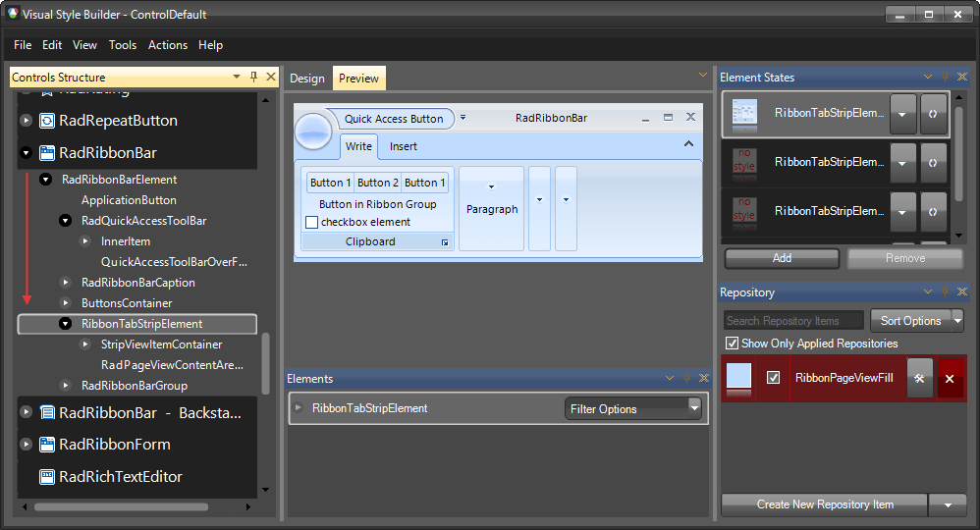Close the Elements panel
Viewport: 980px width, 530px height.
tap(704, 378)
